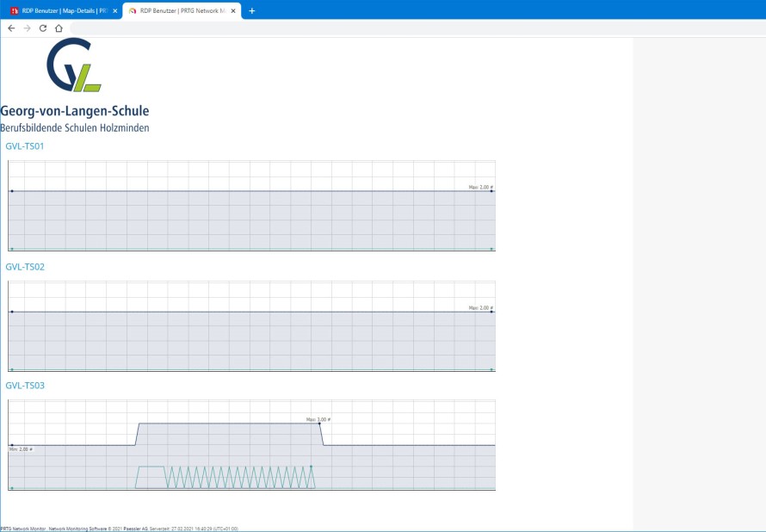Click the browser back arrow icon
Image resolution: width=766 pixels, height=532 pixels.
(11, 28)
